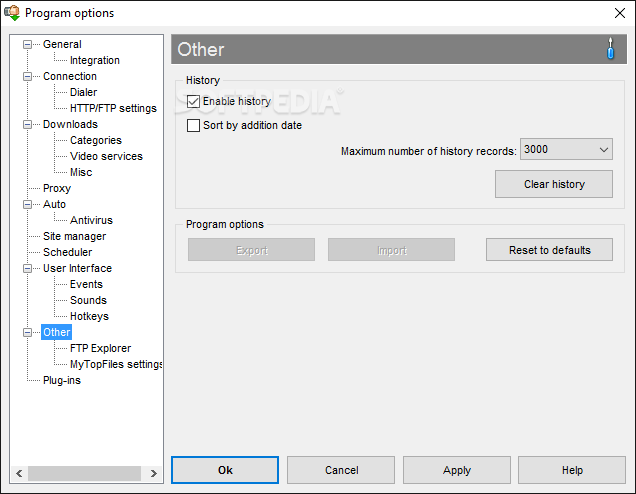
Task: Open Site manager settings
Action: pyautogui.click(x=74, y=236)
